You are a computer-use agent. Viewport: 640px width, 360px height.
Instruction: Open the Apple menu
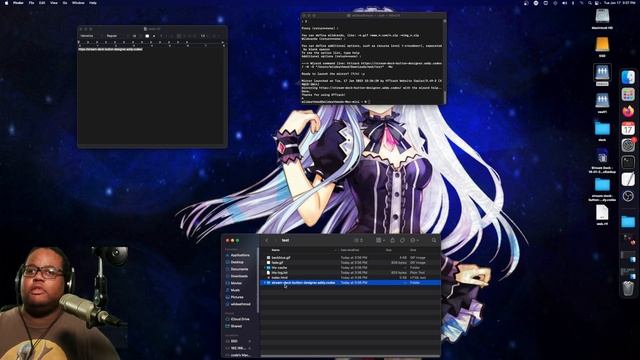pos(6,3)
